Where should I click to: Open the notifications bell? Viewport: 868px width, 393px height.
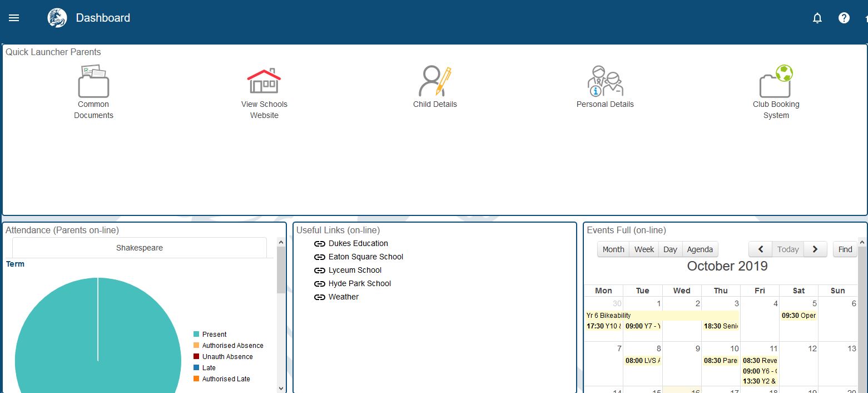coord(817,18)
